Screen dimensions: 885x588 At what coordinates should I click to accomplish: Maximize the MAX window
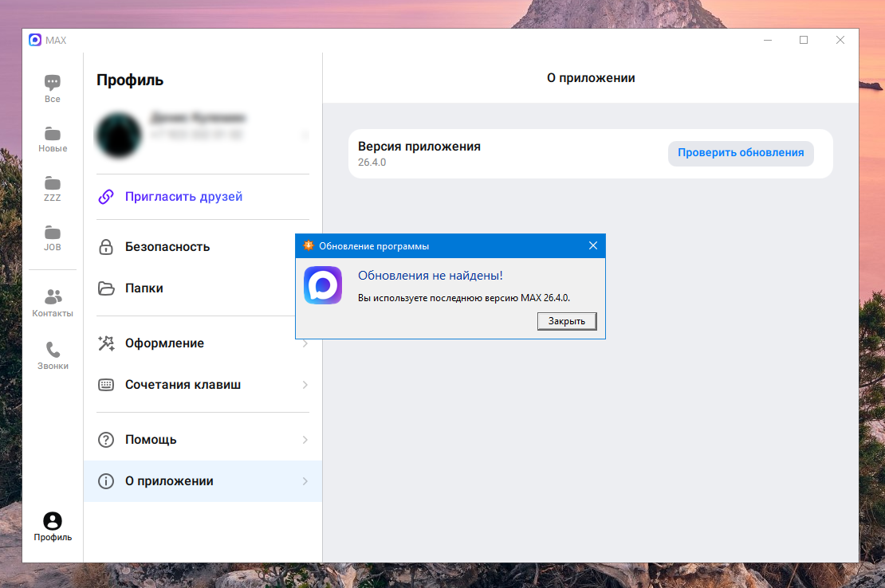coord(804,40)
